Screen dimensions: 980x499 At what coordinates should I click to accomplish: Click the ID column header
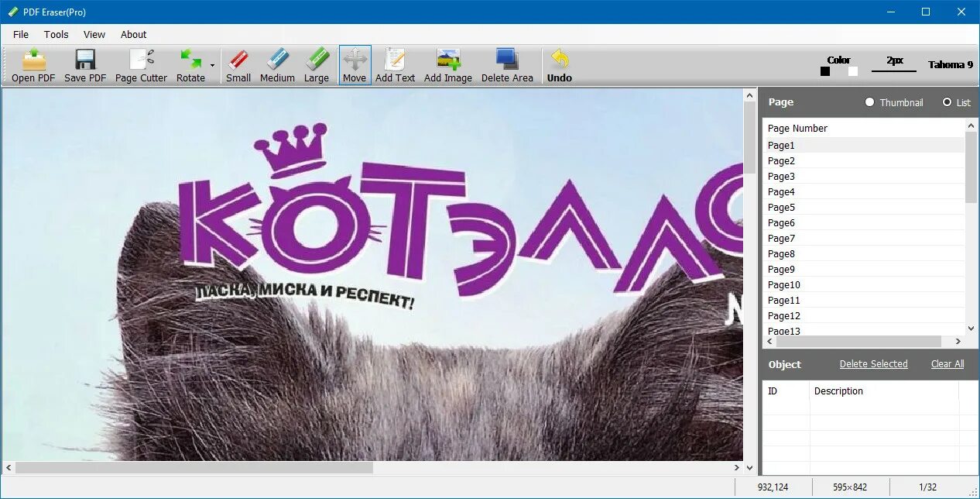click(786, 391)
